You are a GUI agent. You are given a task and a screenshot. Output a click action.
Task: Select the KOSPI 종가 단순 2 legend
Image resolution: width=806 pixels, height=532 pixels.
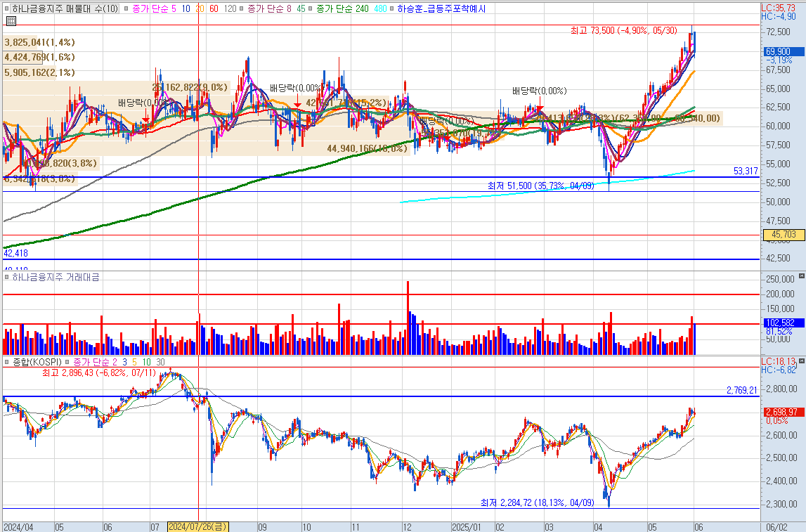click(95, 362)
